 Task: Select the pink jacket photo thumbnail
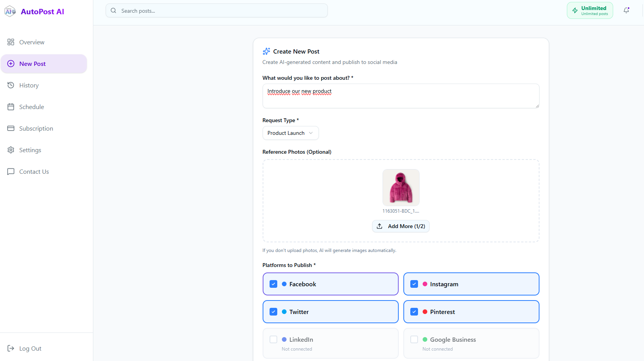coord(401,188)
